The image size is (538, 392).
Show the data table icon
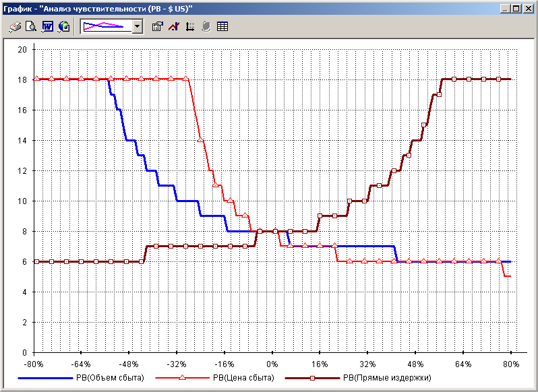point(222,26)
